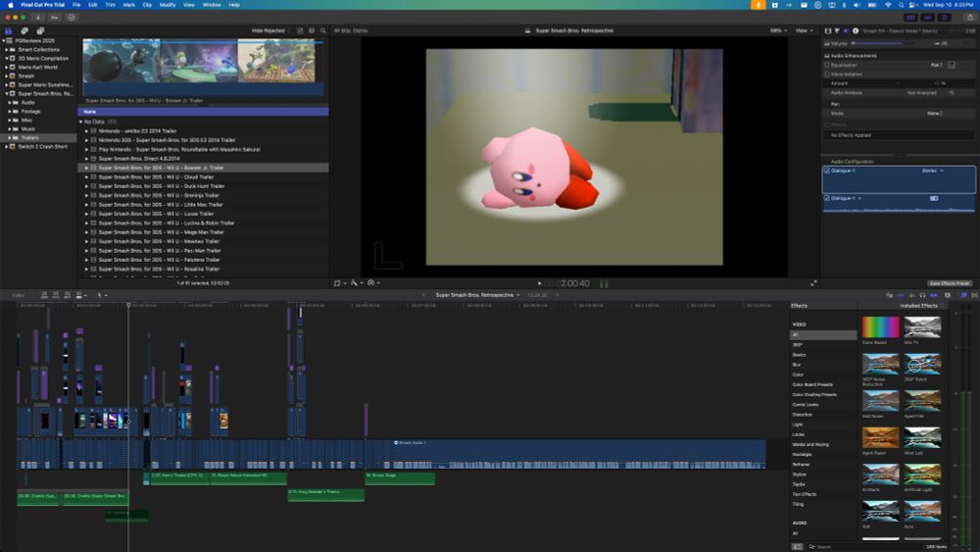This screenshot has width=980, height=552.
Task: Enable the Voice Isolation checkbox
Action: point(827,75)
